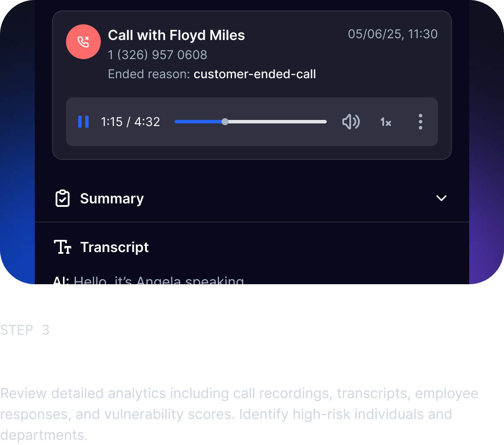The image size is (504, 445).
Task: Click the red ended-call phone icon
Action: (x=83, y=41)
